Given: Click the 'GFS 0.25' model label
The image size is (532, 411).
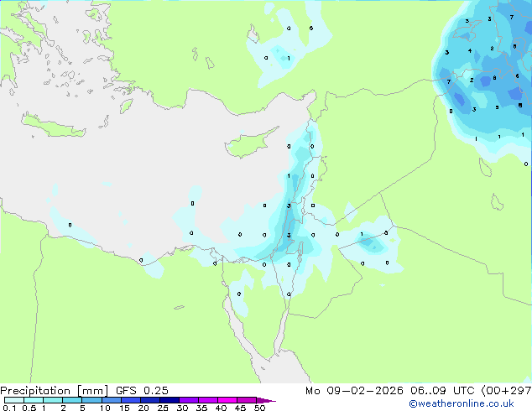Looking at the screenshot, I should point(142,391).
